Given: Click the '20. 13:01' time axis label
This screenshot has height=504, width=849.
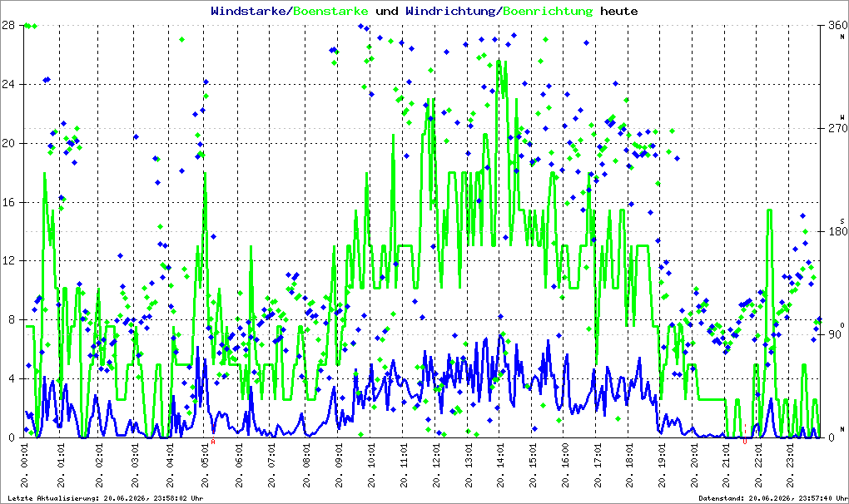Looking at the screenshot, I should [x=469, y=466].
